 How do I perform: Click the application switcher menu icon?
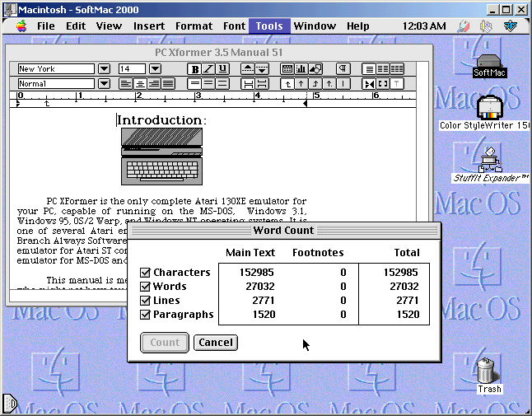tap(511, 26)
